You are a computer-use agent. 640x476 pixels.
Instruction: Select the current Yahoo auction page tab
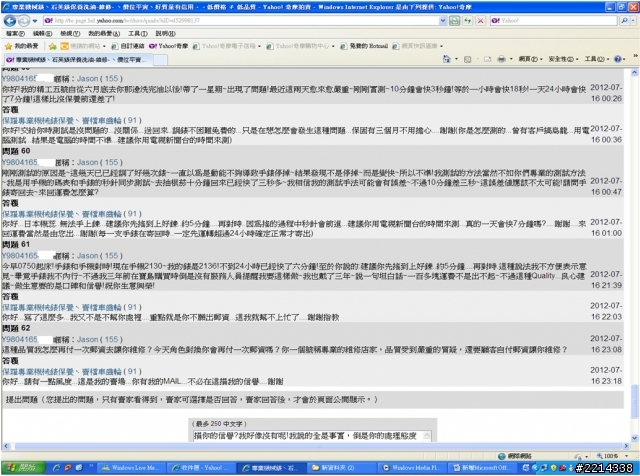click(x=77, y=60)
